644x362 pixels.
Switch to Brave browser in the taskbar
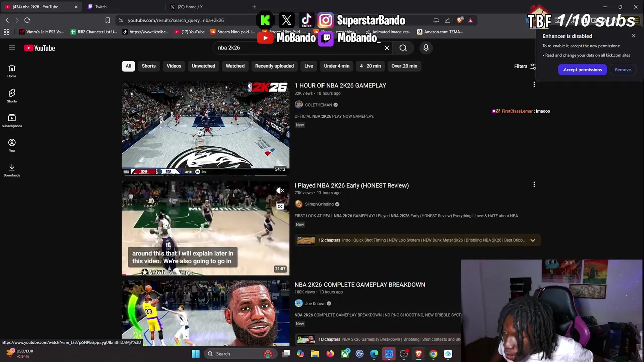pos(418,354)
